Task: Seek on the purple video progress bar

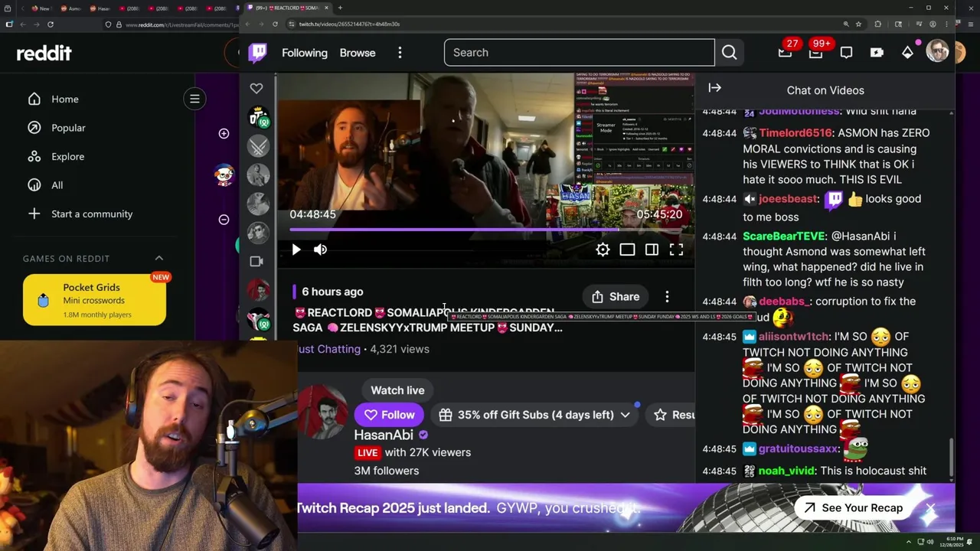Action: (x=485, y=229)
